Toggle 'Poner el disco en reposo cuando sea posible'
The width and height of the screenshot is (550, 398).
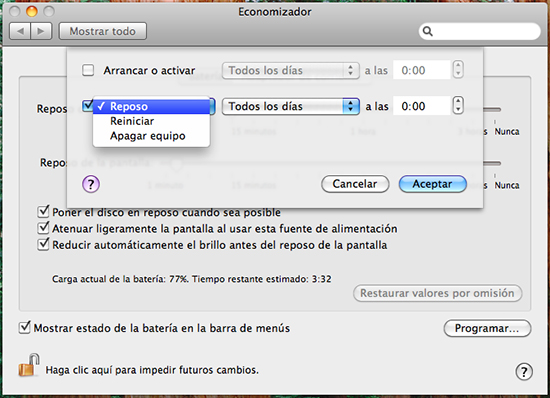(x=43, y=211)
